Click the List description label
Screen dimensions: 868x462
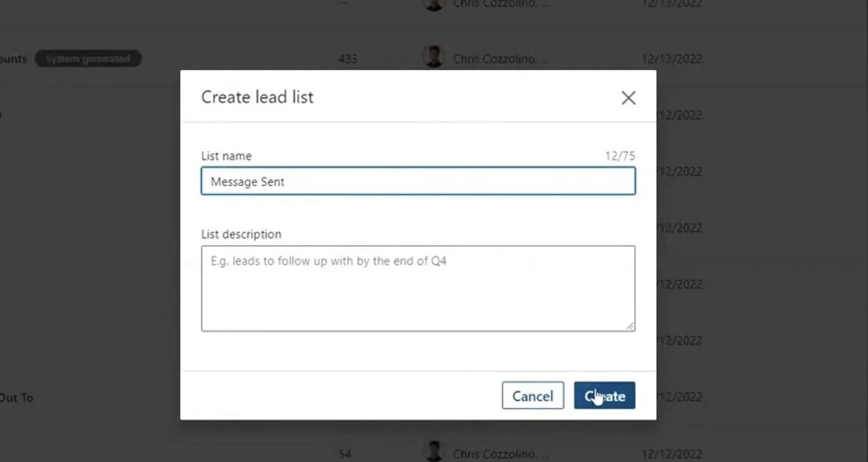(241, 234)
